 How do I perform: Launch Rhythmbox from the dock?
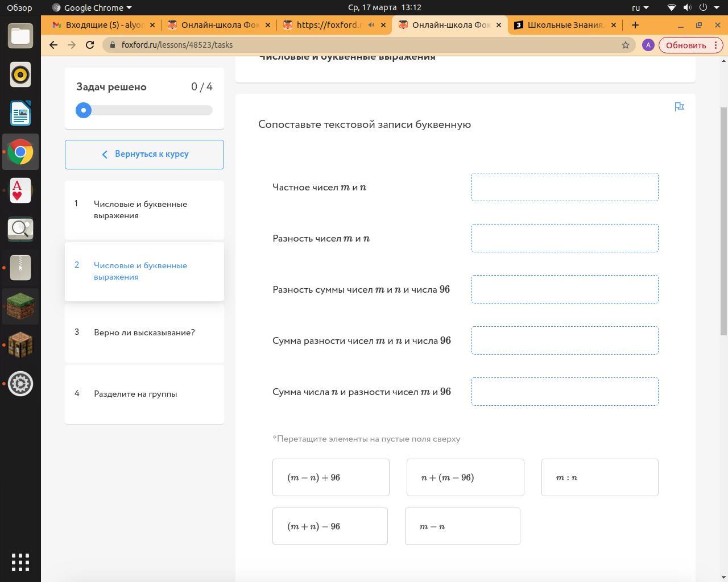coord(20,74)
